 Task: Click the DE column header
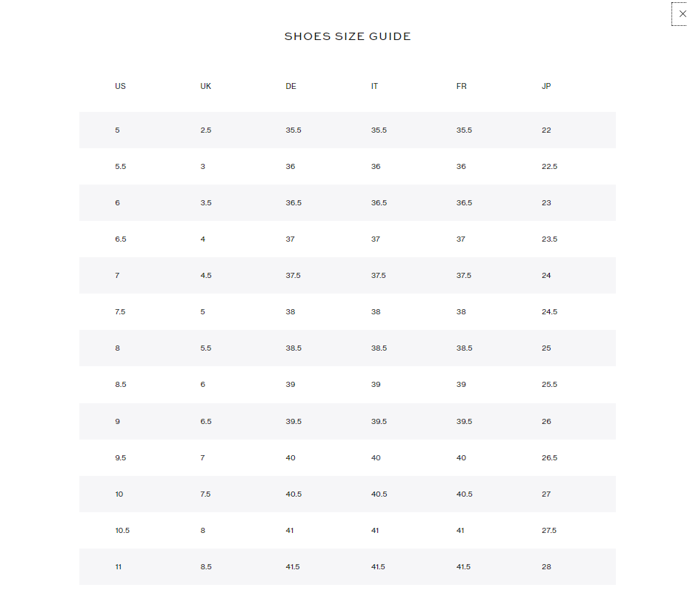[291, 86]
